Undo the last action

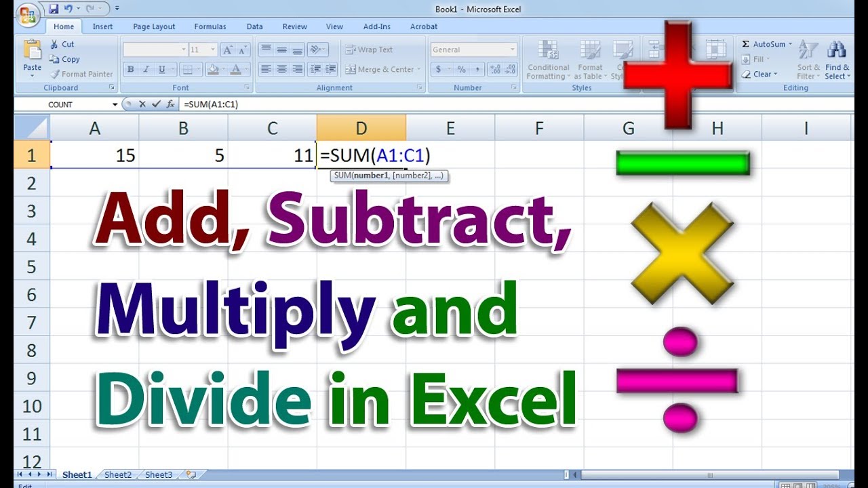68,9
